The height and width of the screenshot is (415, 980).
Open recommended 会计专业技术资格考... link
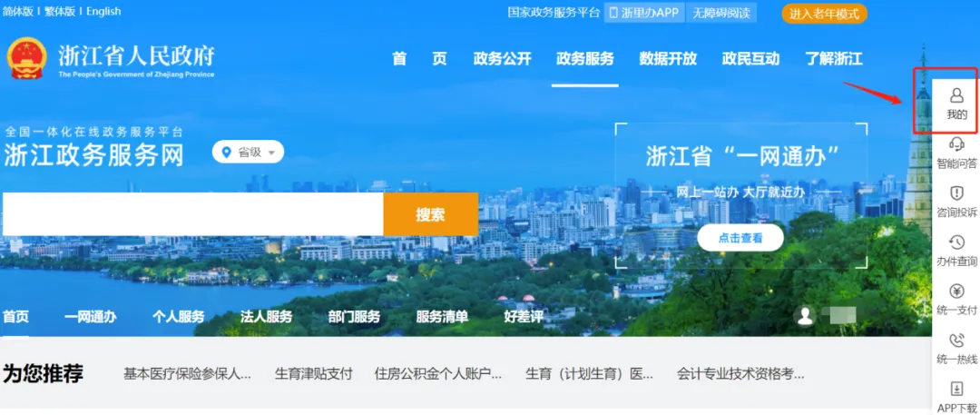coord(740,374)
